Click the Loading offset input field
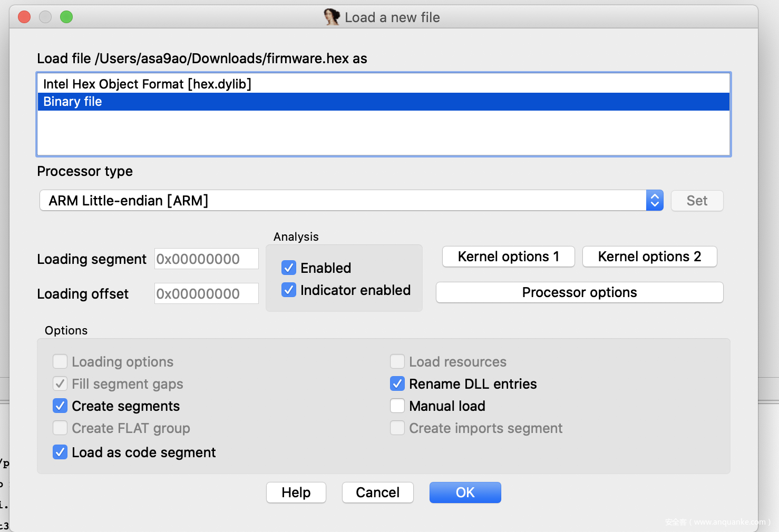779x532 pixels. [206, 294]
